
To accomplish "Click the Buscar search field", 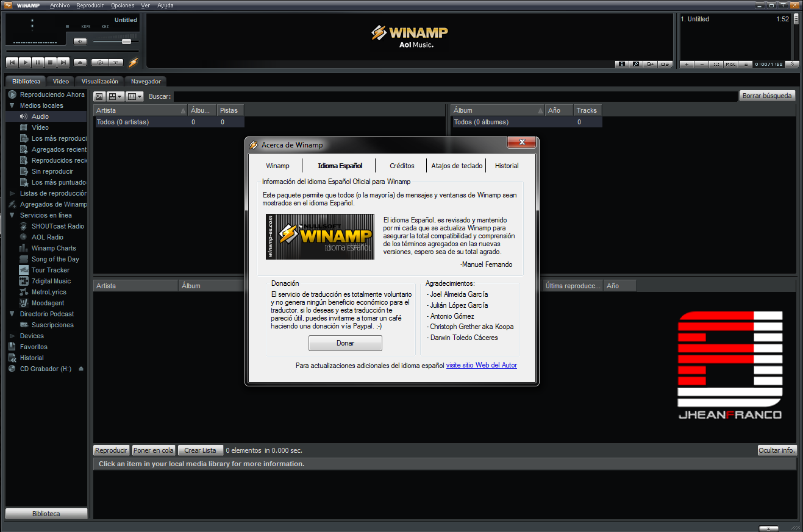I will 455,96.
